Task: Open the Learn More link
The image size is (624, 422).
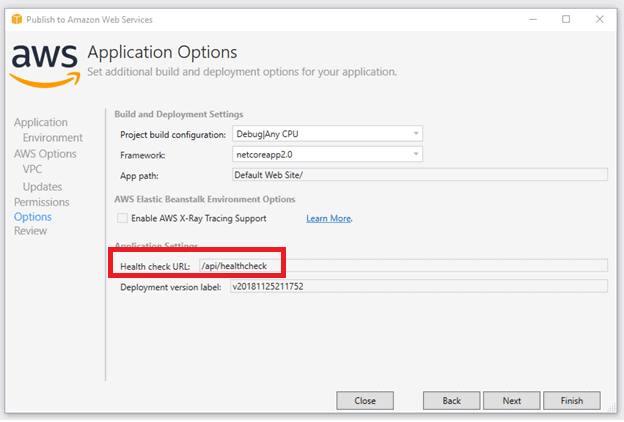Action: [x=328, y=219]
